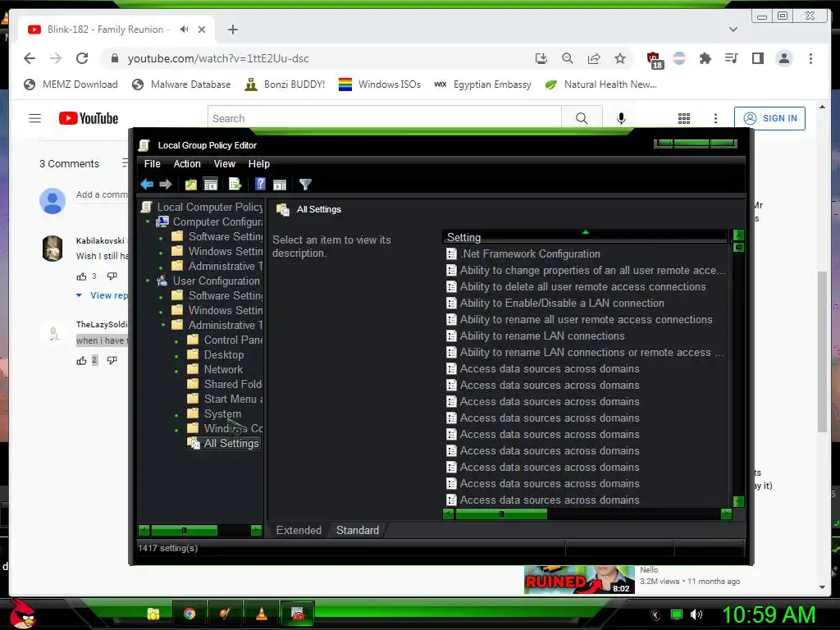Click the blue Back arrow in Group Policy Editor toolbar
Screen dimensions: 840x630
(147, 185)
